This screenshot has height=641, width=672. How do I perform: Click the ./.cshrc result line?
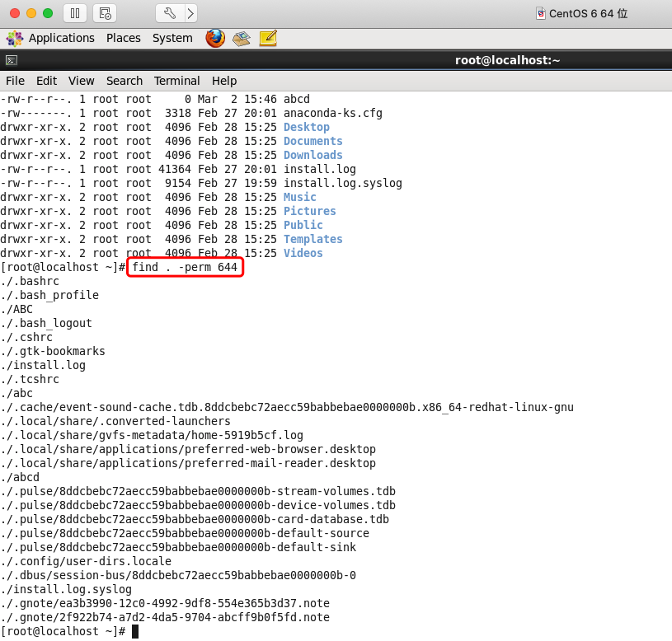tap(26, 338)
